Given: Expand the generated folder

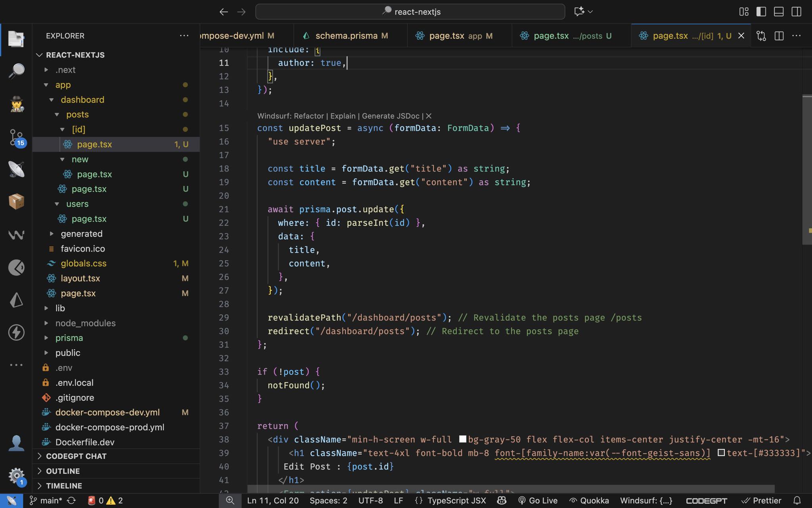Looking at the screenshot, I should (x=52, y=234).
